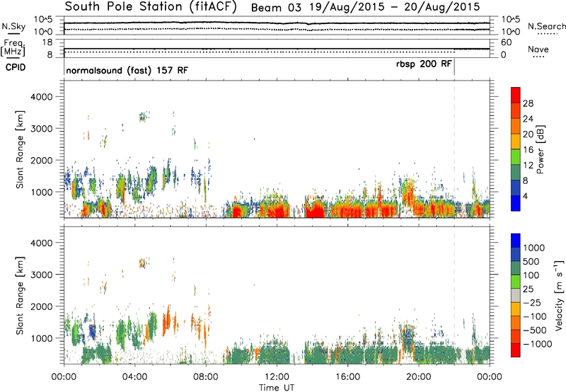Click the gray -25 to 25 Velocity band
Viewport: 566px width, 392px height.
point(516,295)
